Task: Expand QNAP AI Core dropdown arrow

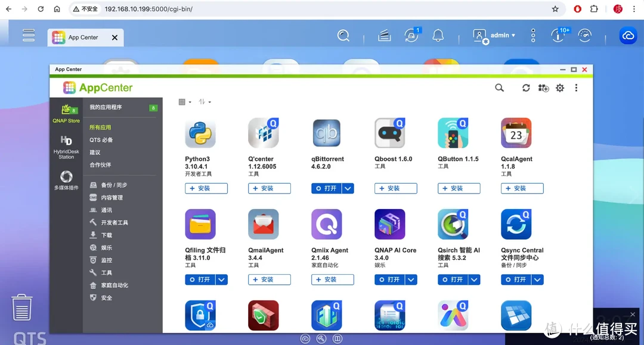Action: (x=411, y=280)
